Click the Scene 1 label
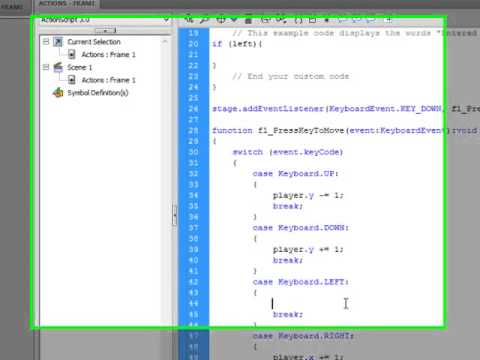Screen dimensions: 480x360 pos(80,67)
